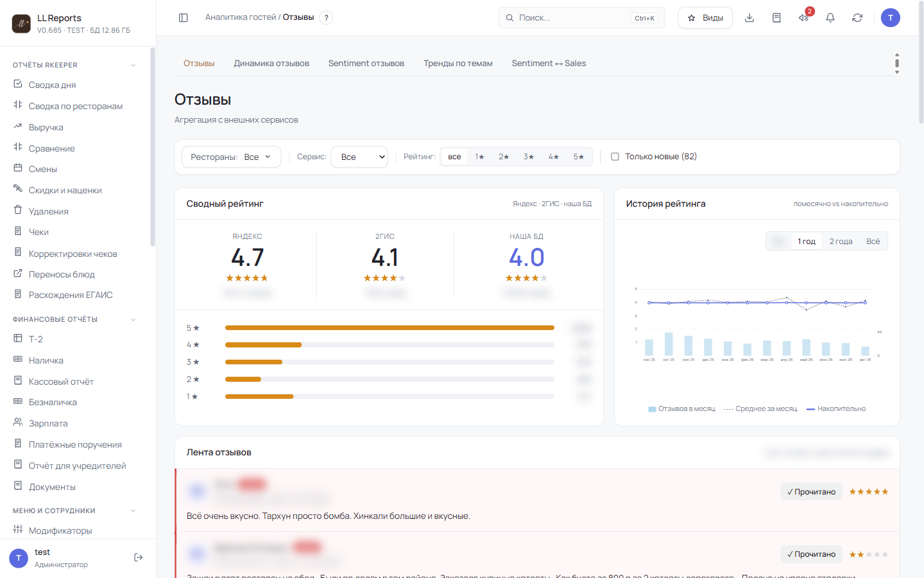Enable the Только новые checkbox
Screen dimensions: 924x578
coord(615,157)
